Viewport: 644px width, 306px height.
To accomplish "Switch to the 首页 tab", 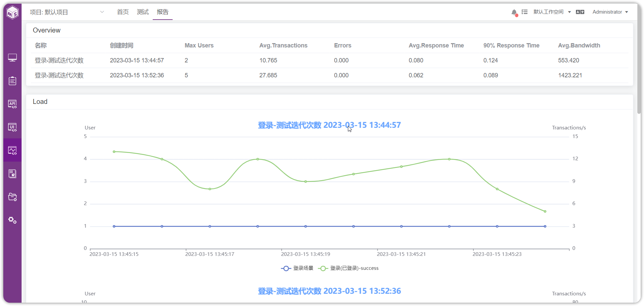I will pos(123,12).
